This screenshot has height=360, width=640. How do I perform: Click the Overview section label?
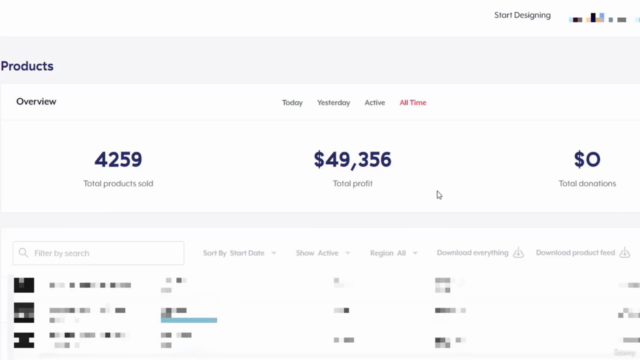(x=36, y=102)
